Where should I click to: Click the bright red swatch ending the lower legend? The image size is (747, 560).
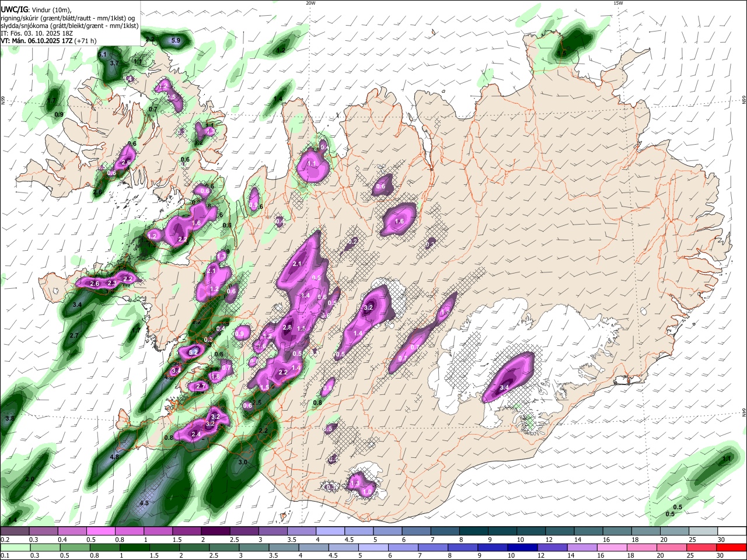[732, 547]
